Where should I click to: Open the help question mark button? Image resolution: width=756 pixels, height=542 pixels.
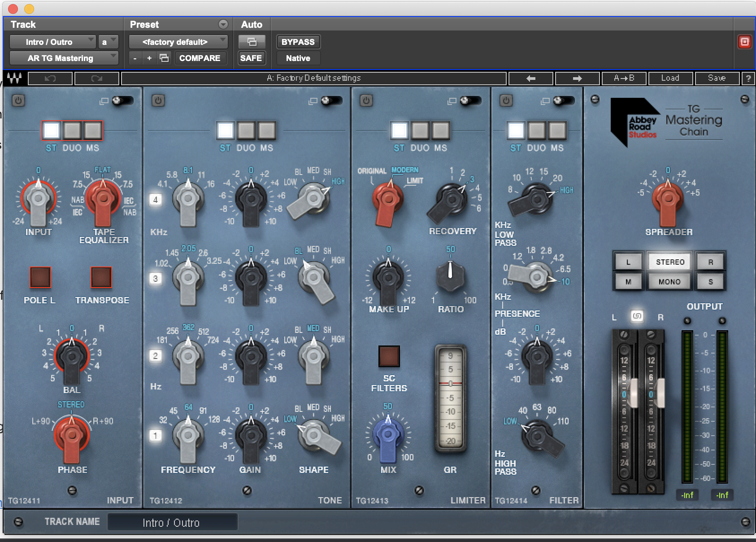coord(747,79)
